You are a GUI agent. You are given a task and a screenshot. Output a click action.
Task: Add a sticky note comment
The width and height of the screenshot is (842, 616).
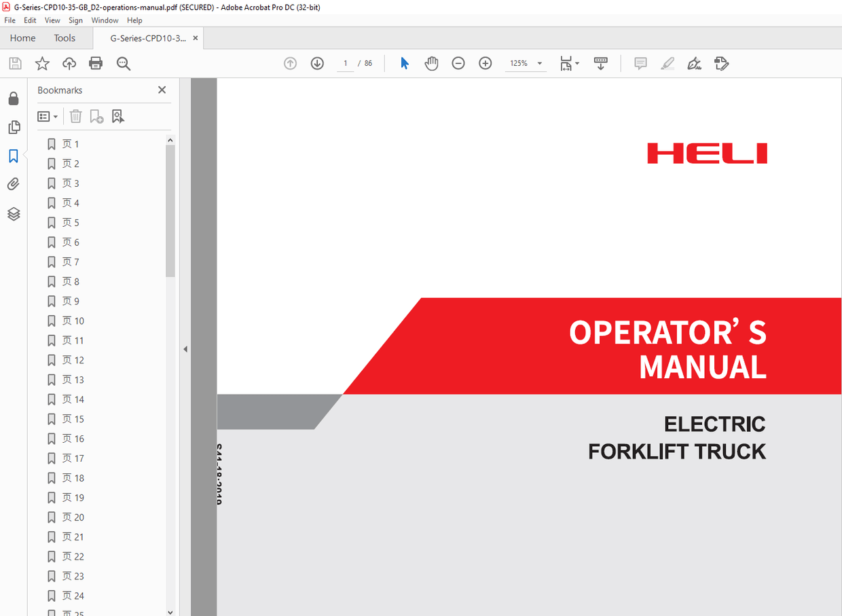pyautogui.click(x=640, y=63)
